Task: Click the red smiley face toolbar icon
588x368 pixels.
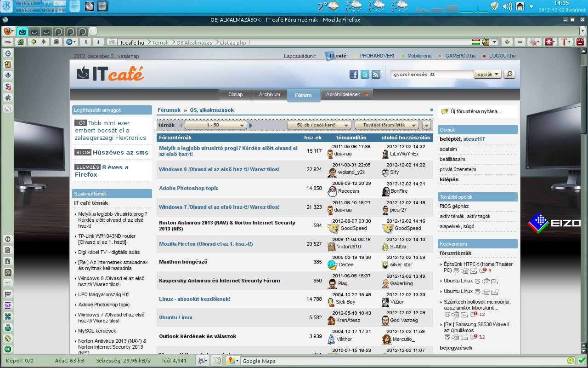Action: [x=580, y=42]
